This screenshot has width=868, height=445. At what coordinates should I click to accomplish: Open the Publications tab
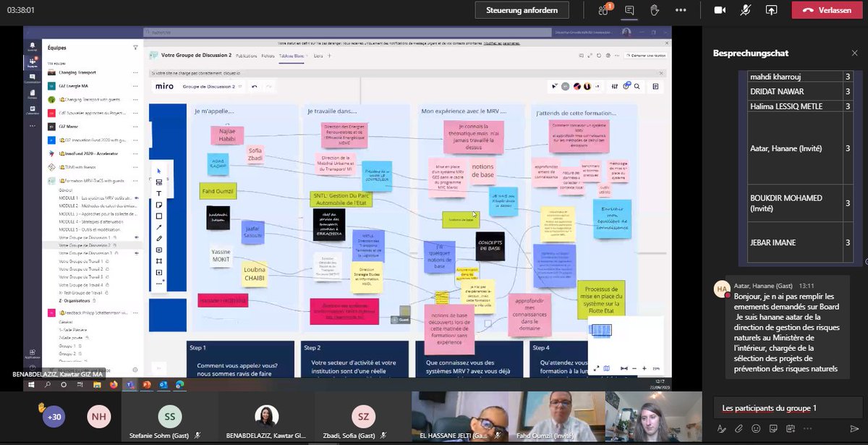(247, 56)
